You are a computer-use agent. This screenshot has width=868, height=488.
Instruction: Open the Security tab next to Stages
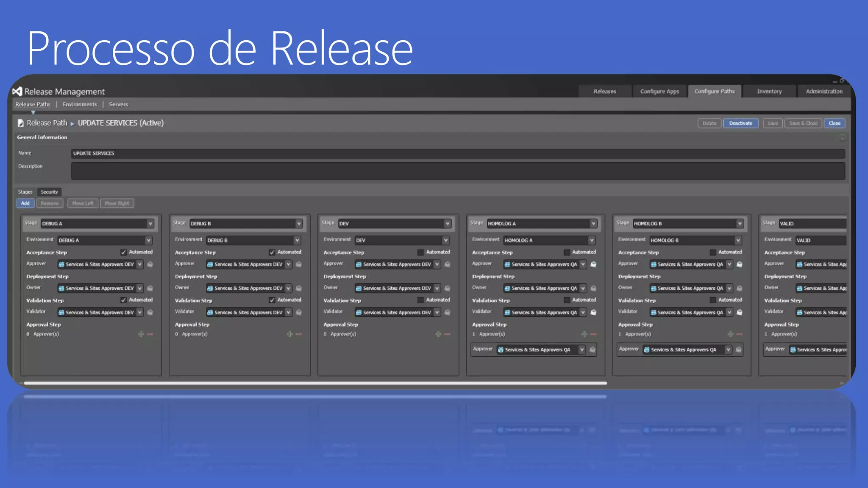(49, 192)
